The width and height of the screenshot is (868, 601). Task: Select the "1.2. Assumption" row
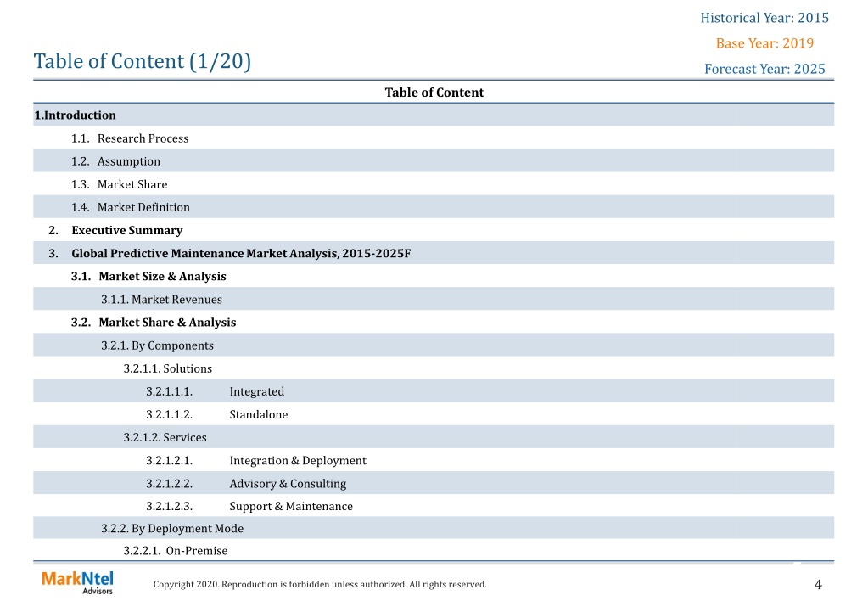tap(434, 160)
